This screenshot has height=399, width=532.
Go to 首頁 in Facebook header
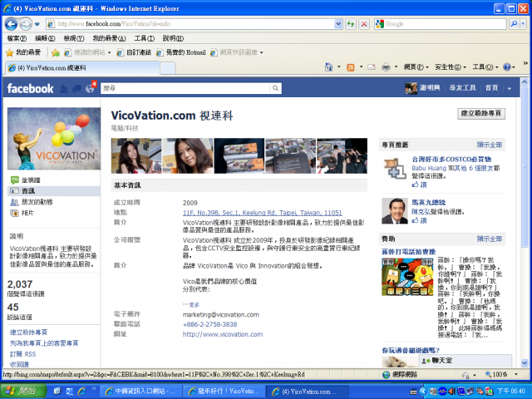pos(491,88)
